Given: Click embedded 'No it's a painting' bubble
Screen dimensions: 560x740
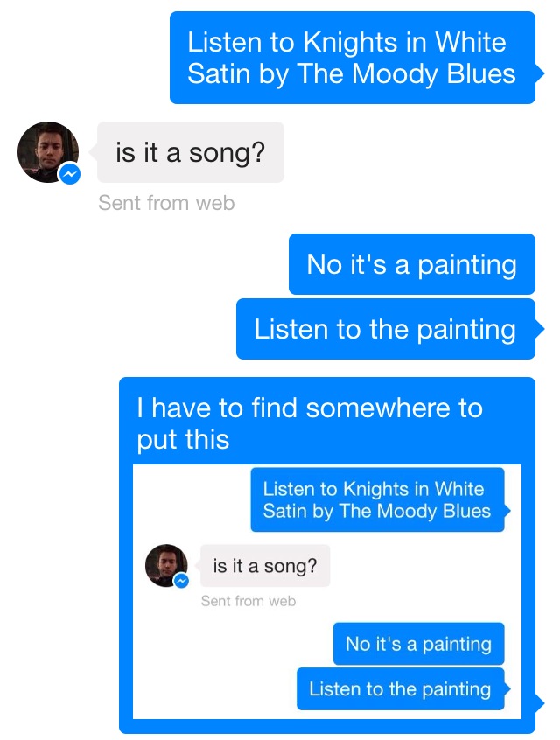Looking at the screenshot, I should (x=418, y=644).
